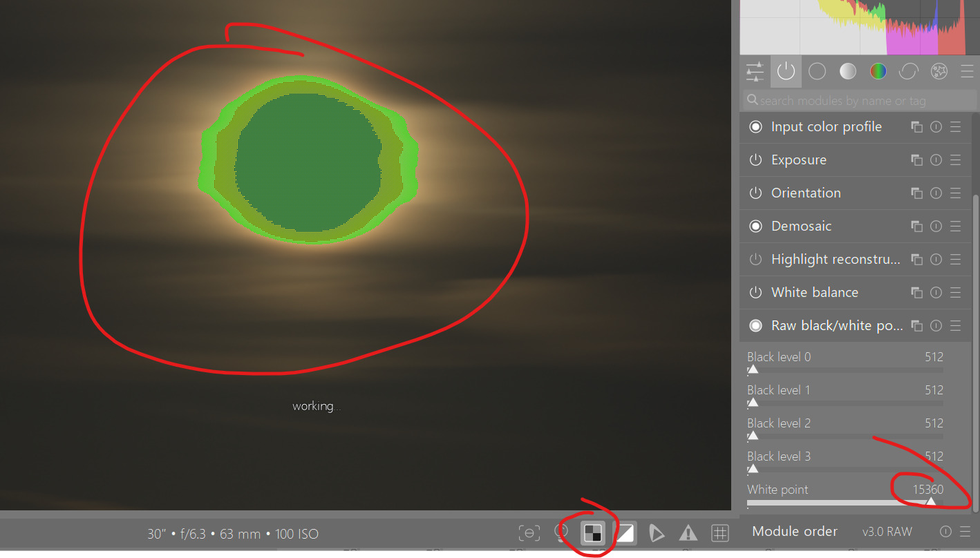Open multiple instances for Demosaic
The width and height of the screenshot is (980, 558).
916,227
